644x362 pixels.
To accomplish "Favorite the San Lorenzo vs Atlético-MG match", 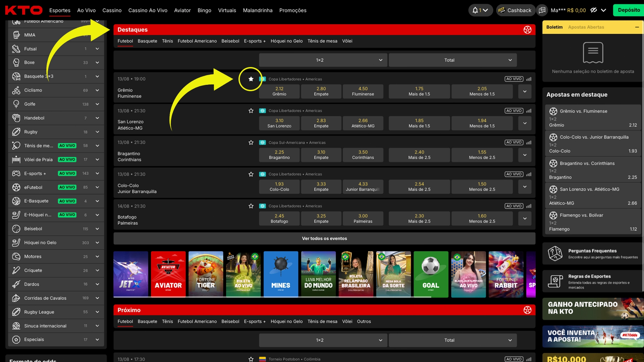I will (251, 111).
